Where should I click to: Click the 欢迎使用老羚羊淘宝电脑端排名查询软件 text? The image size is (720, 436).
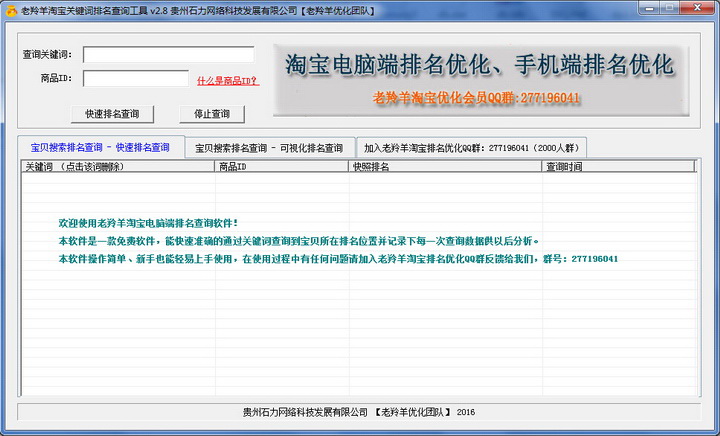click(x=148, y=224)
